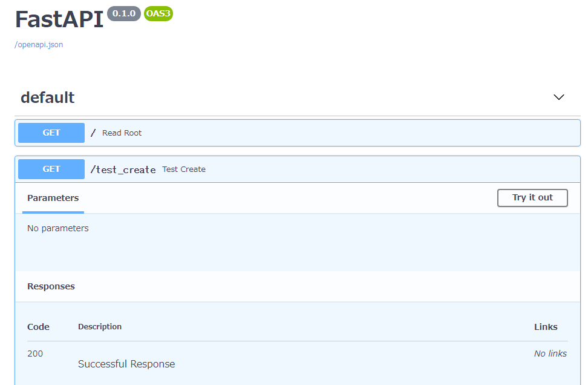Click the 200 response code
The width and height of the screenshot is (588, 385).
pos(35,354)
